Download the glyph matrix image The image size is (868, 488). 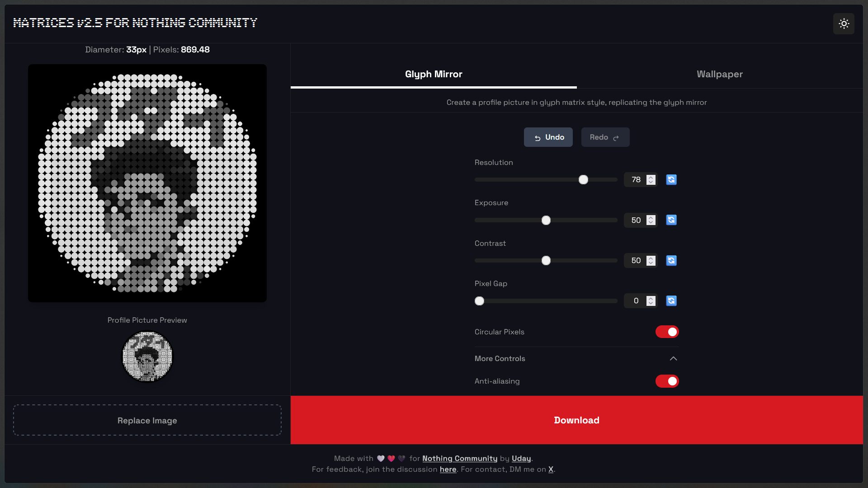[576, 420]
